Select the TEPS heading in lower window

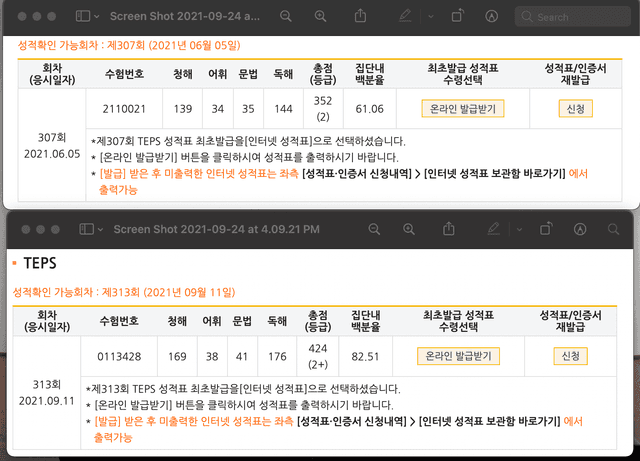40,263
